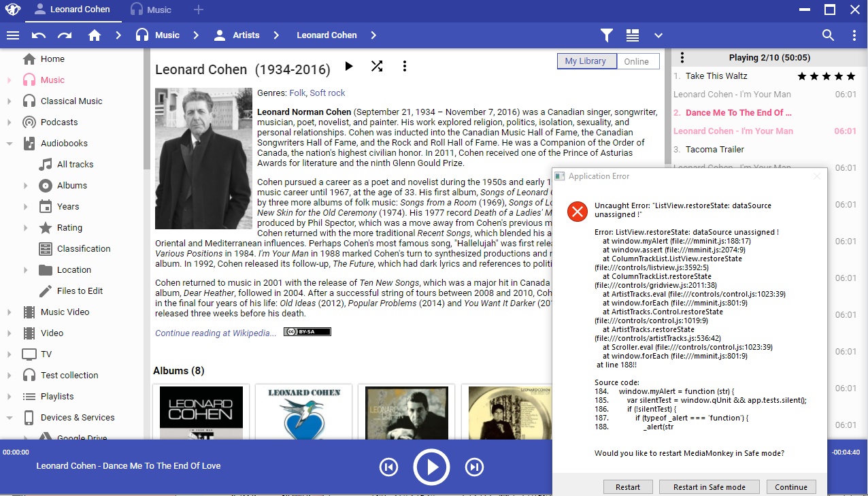
Task: Shuffle Leonard Cohen tracks
Action: (376, 66)
